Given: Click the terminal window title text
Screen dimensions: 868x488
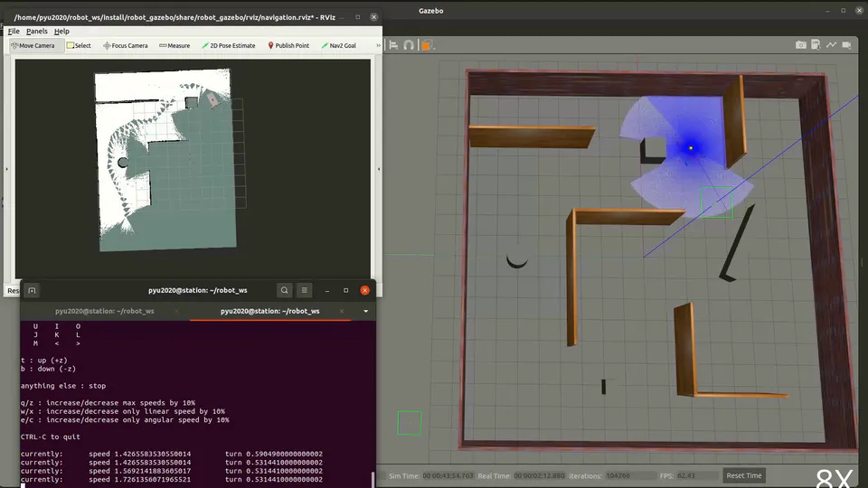Looking at the screenshot, I should [x=198, y=290].
